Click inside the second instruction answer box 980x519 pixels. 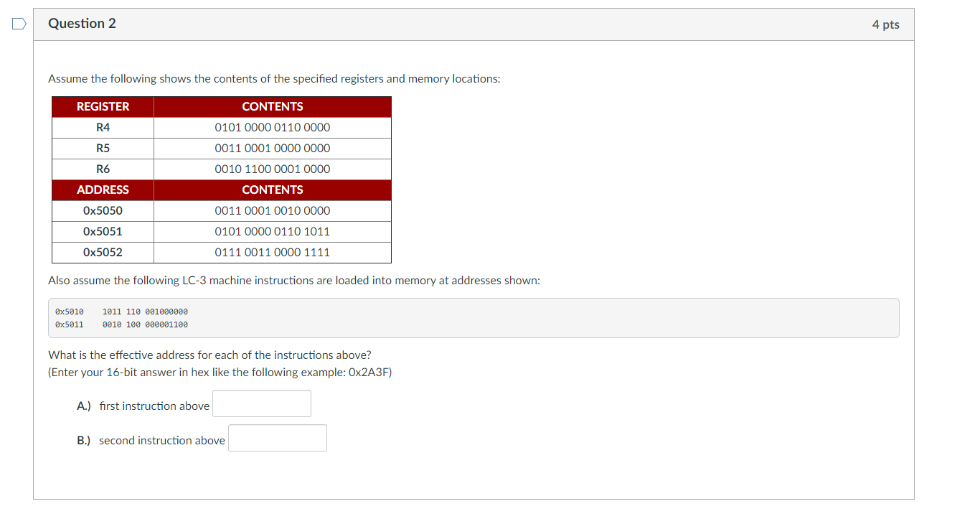pos(277,438)
